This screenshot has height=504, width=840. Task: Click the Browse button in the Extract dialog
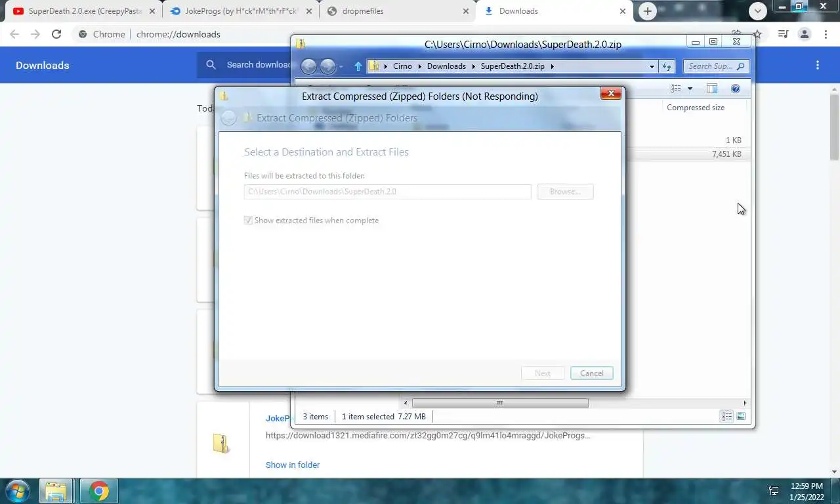point(565,192)
